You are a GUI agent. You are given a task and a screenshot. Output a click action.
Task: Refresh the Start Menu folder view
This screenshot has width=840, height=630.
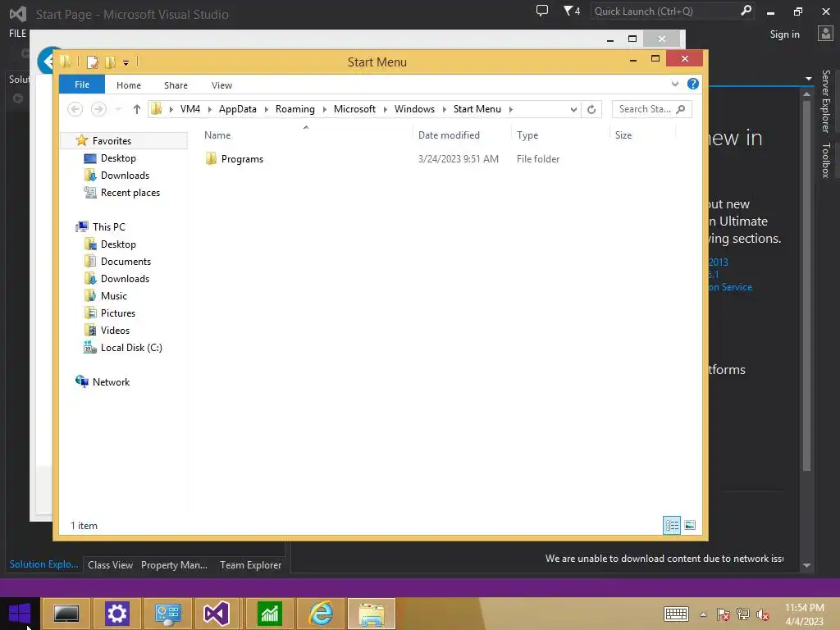click(591, 109)
